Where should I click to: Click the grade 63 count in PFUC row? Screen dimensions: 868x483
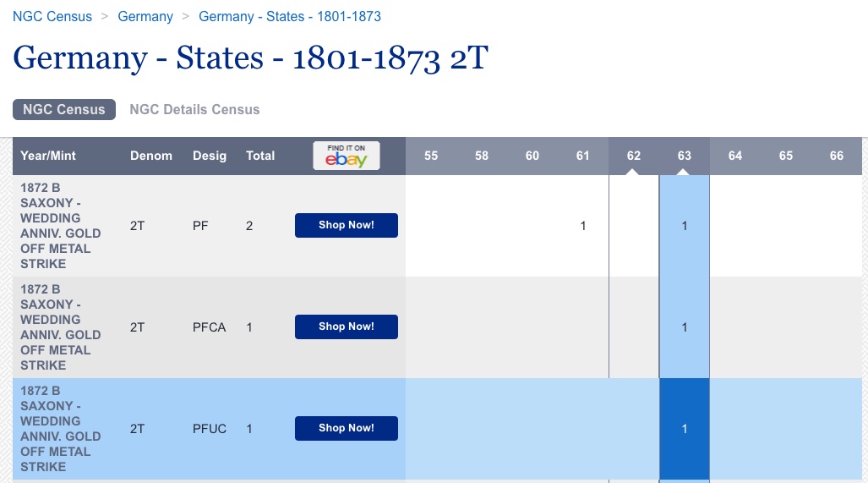pyautogui.click(x=685, y=429)
